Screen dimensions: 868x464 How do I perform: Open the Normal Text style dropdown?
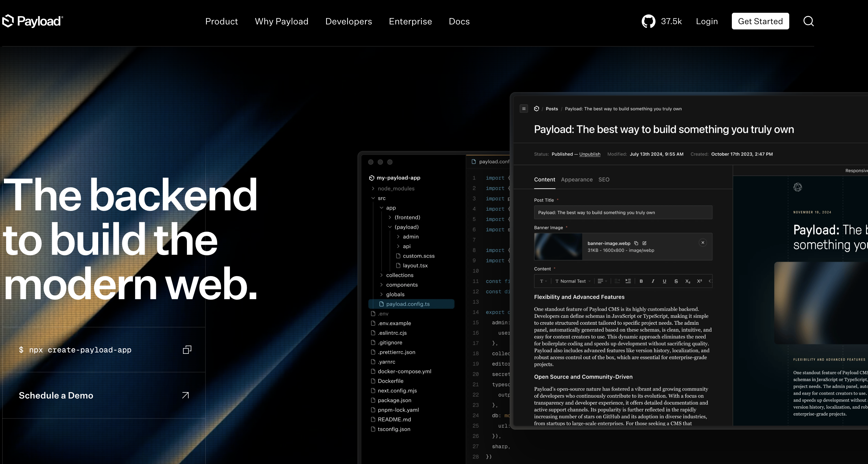(x=572, y=281)
